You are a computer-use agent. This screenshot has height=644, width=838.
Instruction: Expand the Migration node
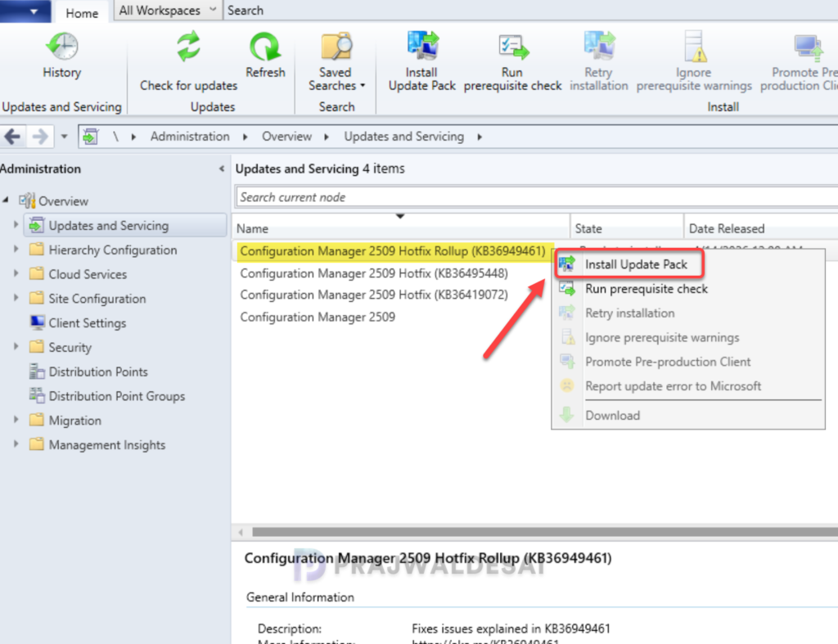tap(16, 420)
